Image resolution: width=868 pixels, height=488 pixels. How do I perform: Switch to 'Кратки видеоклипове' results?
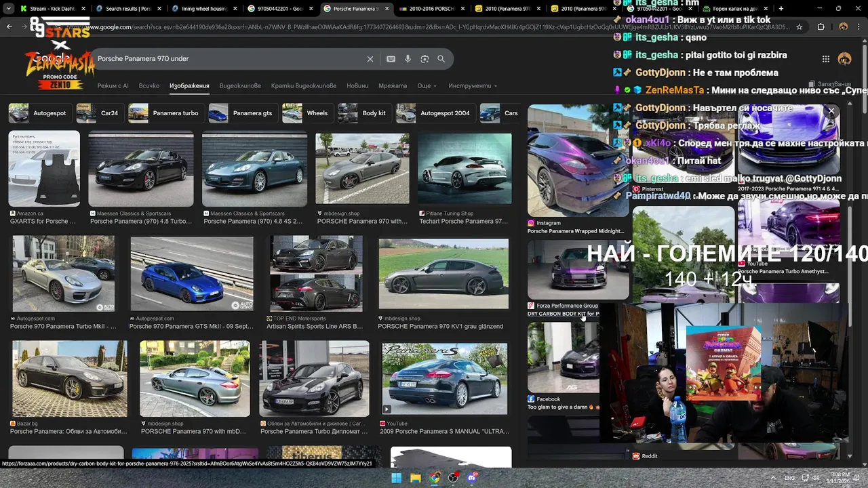coord(304,86)
